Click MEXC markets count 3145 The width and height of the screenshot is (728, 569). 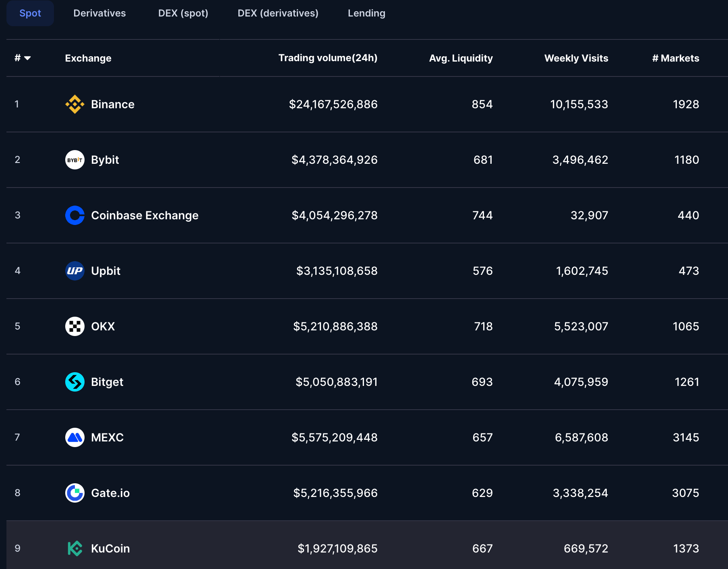click(686, 437)
